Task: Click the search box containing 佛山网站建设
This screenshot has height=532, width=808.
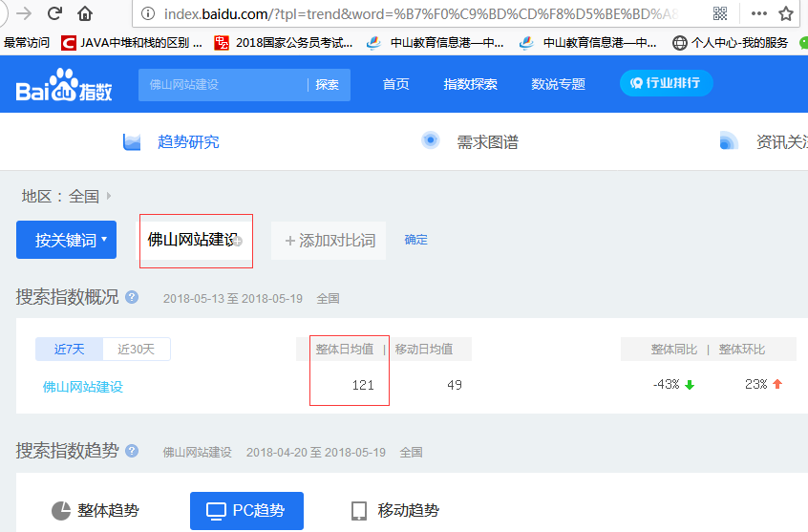Action: coord(224,84)
